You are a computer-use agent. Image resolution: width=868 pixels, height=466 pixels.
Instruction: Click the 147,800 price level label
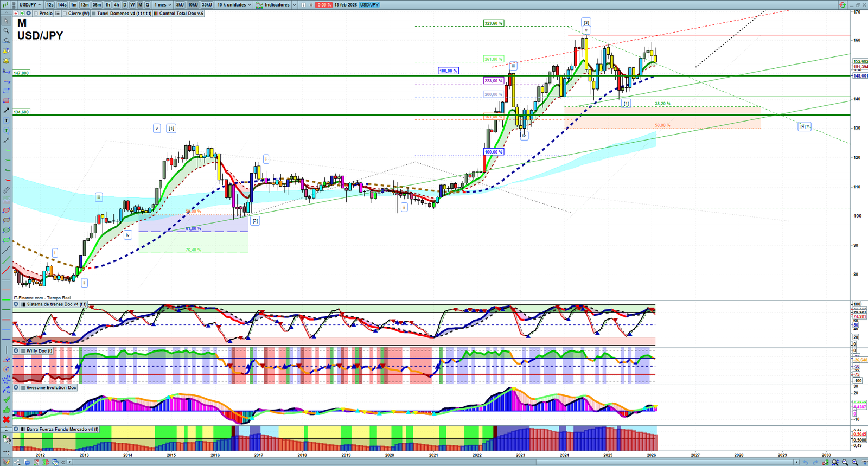click(21, 73)
